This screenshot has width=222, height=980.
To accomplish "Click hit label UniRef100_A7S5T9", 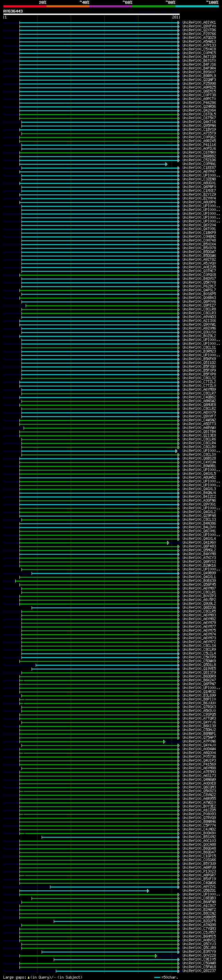I will tap(199, 133).
